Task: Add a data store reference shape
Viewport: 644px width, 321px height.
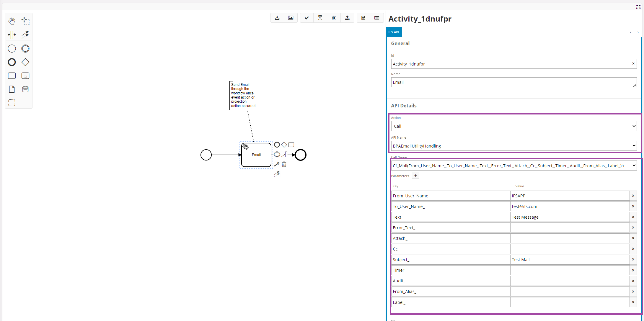Action: tap(25, 89)
